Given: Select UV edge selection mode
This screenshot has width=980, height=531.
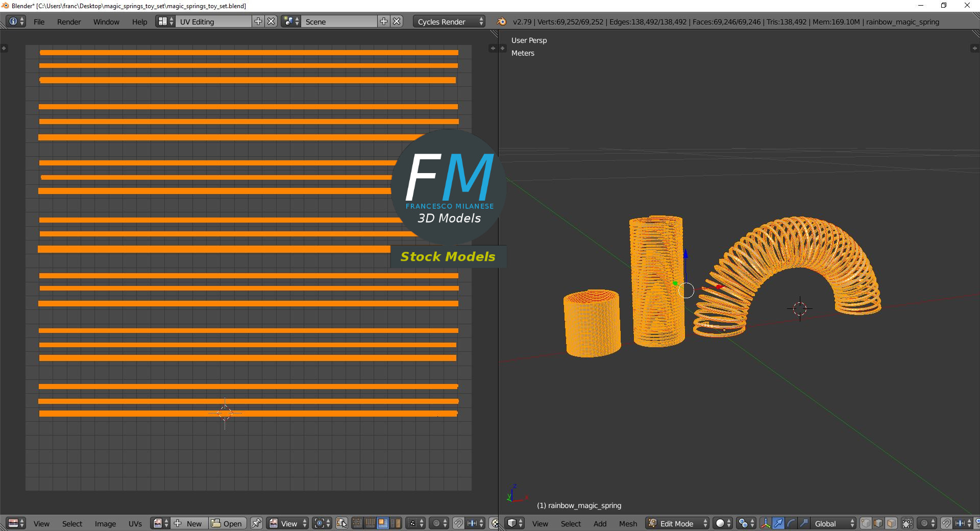Looking at the screenshot, I should click(x=370, y=523).
